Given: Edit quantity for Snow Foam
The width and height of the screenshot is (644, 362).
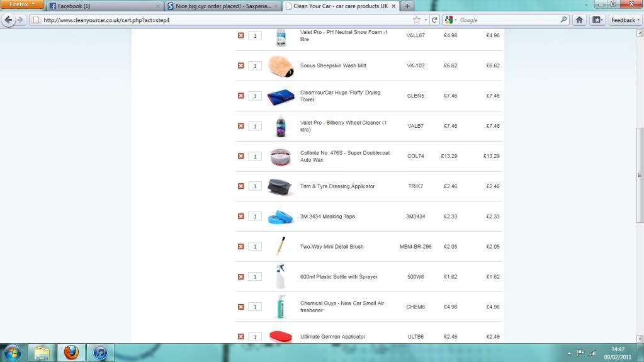Looking at the screenshot, I should tap(255, 36).
